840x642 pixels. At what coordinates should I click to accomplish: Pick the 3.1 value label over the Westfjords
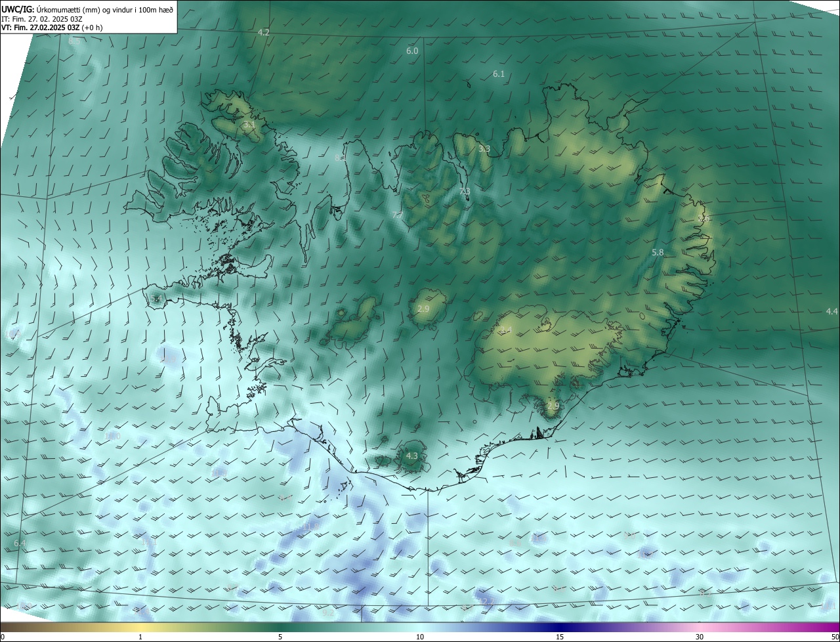pyautogui.click(x=249, y=125)
